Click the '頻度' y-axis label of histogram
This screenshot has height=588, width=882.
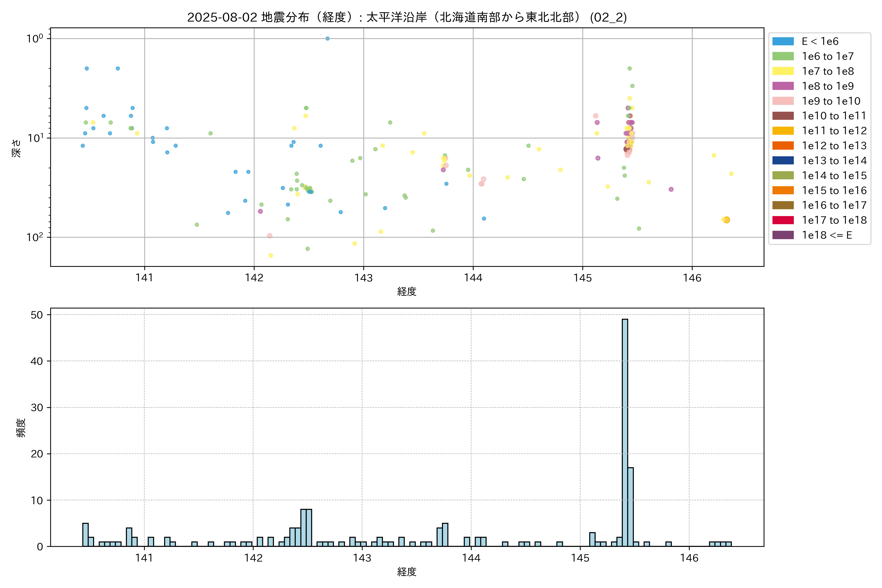point(21,428)
